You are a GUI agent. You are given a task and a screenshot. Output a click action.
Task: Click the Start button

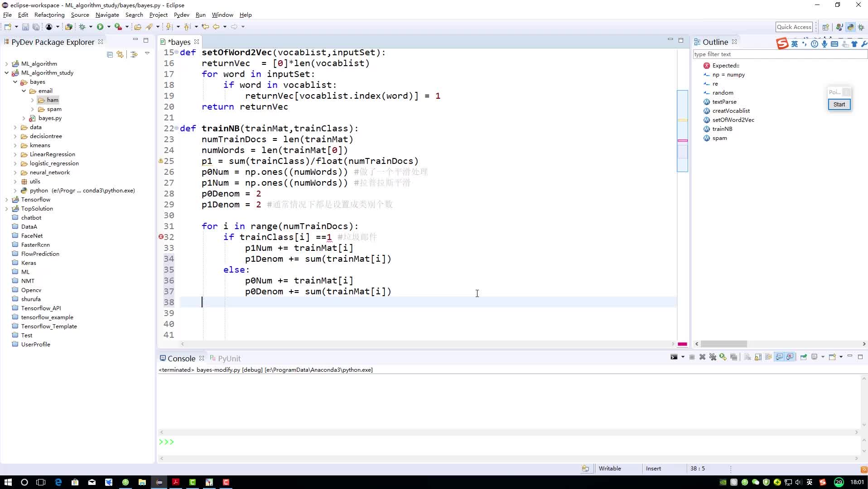pos(839,105)
